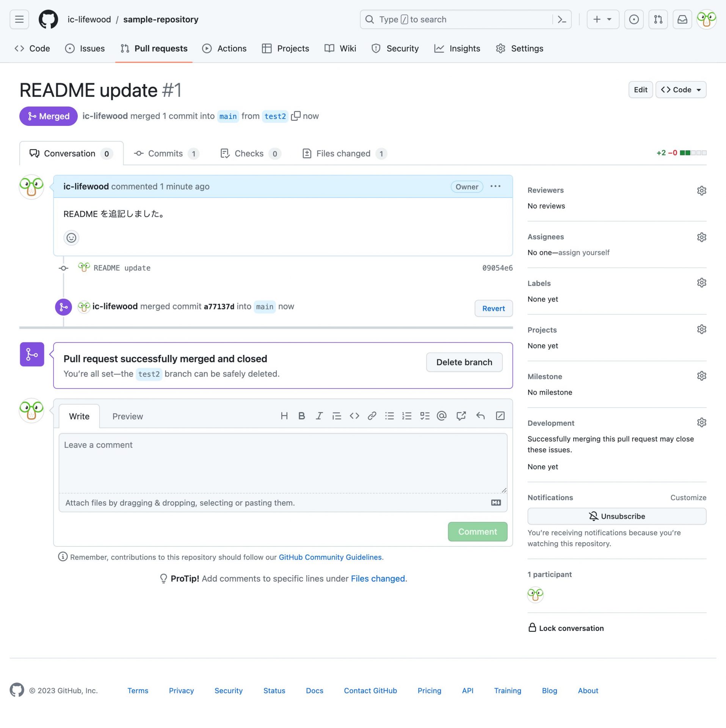The height and width of the screenshot is (728, 726).
Task: Unsubscribe from notifications
Action: [616, 516]
